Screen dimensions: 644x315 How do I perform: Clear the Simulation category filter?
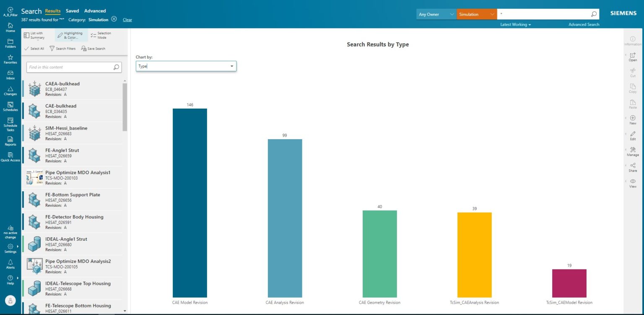pos(114,19)
